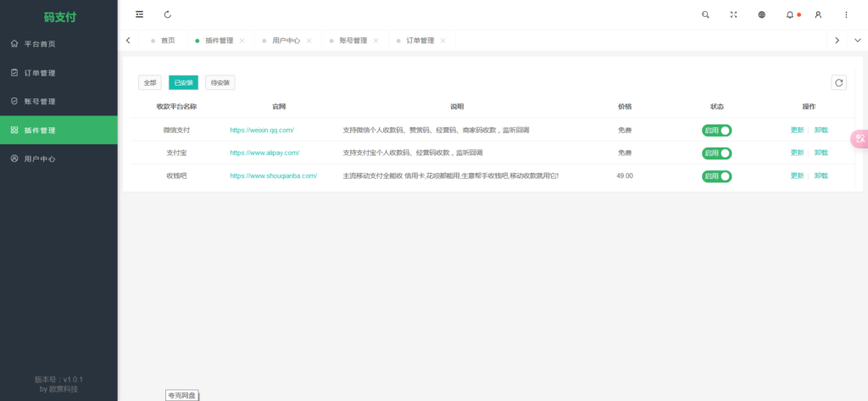Open notifications bell icon
868x401 pixels.
[x=790, y=15]
